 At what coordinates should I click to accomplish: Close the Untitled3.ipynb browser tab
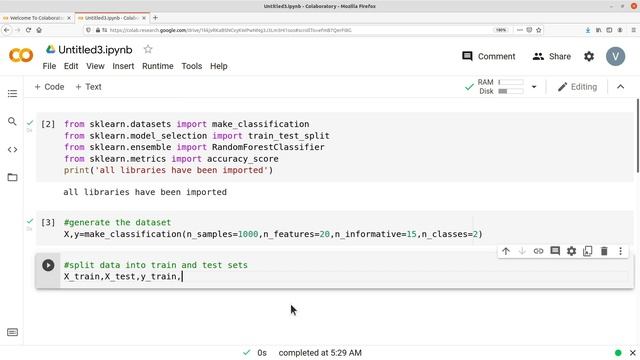point(144,18)
